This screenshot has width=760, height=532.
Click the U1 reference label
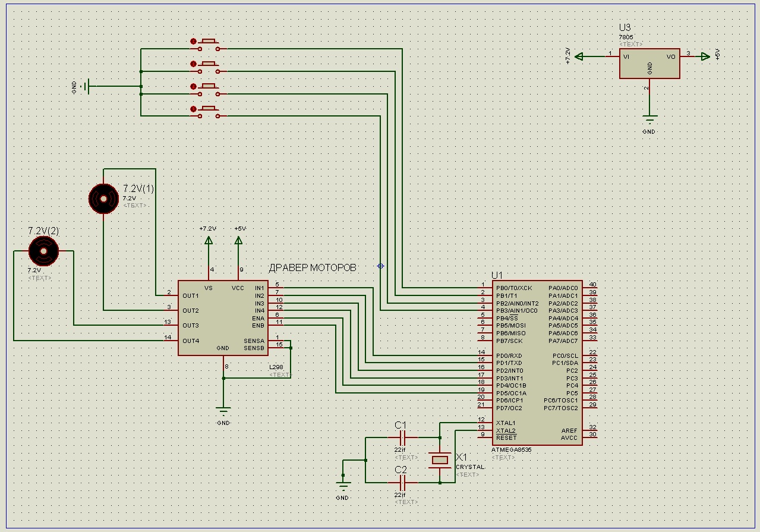coord(497,275)
